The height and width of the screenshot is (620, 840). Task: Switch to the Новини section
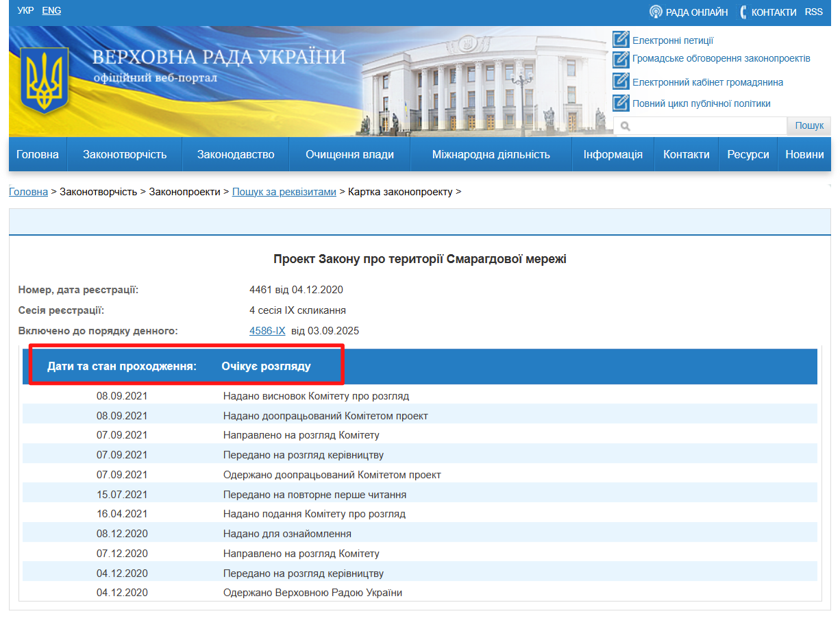[804, 154]
